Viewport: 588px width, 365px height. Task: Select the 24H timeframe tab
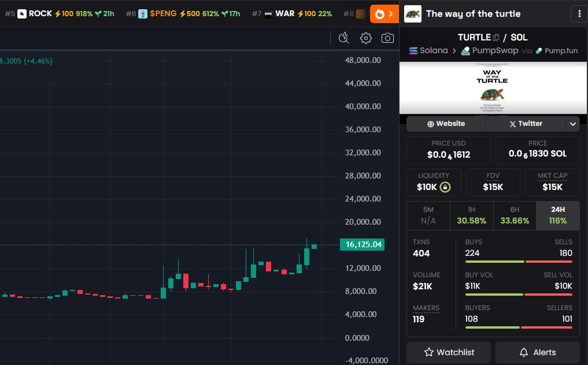pos(557,215)
